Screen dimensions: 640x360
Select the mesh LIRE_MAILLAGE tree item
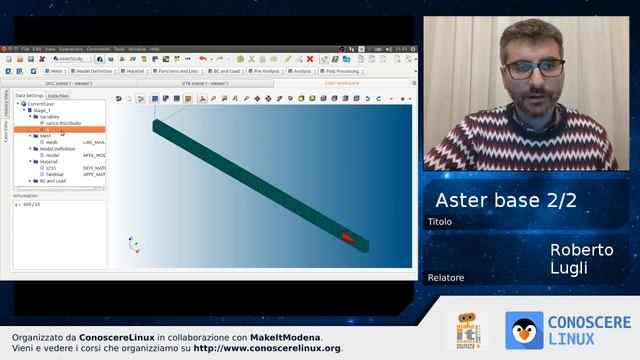52,142
